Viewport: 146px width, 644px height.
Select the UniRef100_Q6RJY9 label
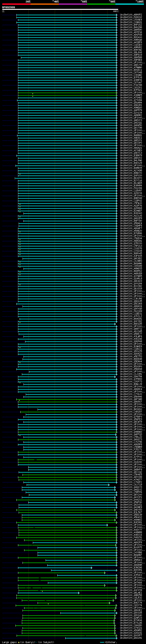coord(131,65)
